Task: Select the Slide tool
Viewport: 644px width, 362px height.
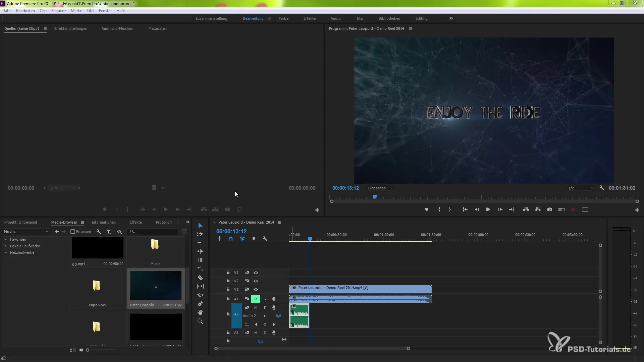Action: coord(200,295)
